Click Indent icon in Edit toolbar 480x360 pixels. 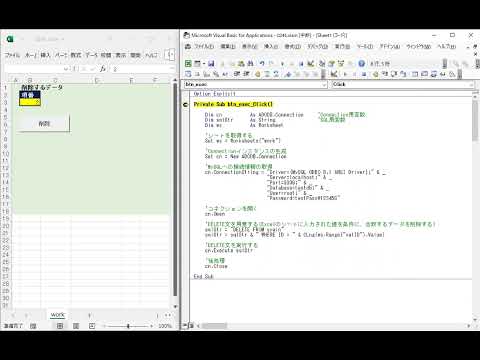(237, 74)
